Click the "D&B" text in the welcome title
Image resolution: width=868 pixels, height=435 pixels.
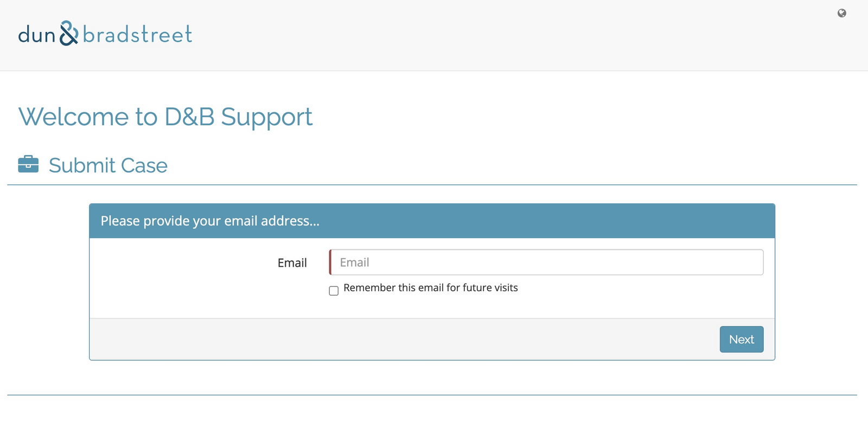coord(189,117)
